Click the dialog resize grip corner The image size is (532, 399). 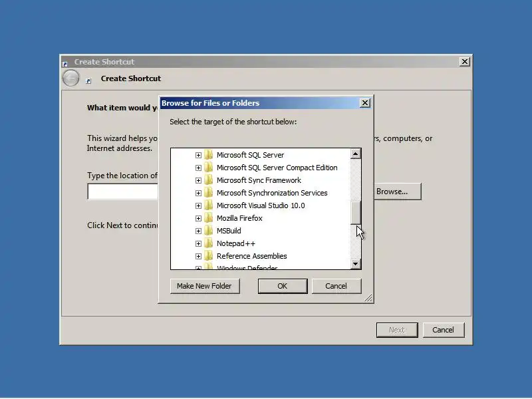pyautogui.click(x=368, y=298)
